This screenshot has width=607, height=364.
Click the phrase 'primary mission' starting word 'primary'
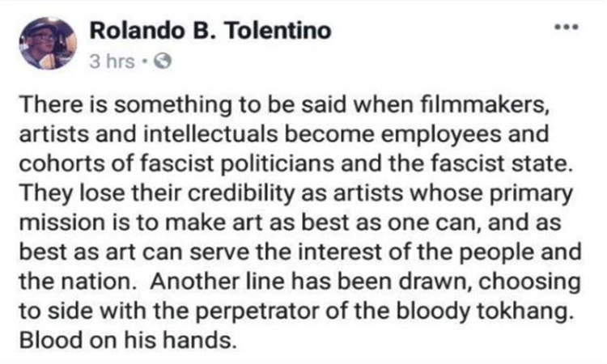531,193
